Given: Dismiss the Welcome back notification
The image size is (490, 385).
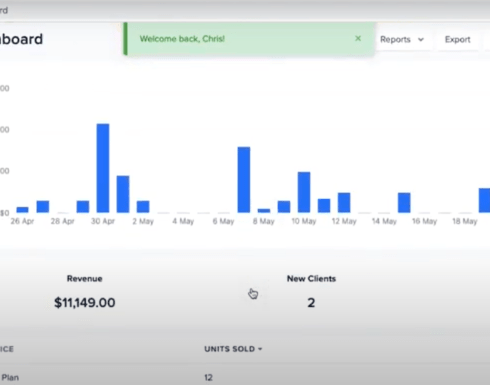Looking at the screenshot, I should [x=358, y=39].
